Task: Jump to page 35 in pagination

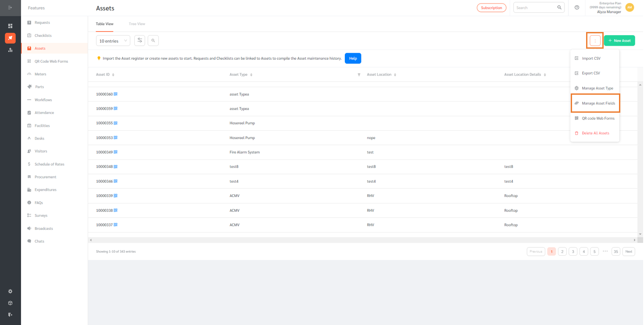Action: [x=616, y=251]
